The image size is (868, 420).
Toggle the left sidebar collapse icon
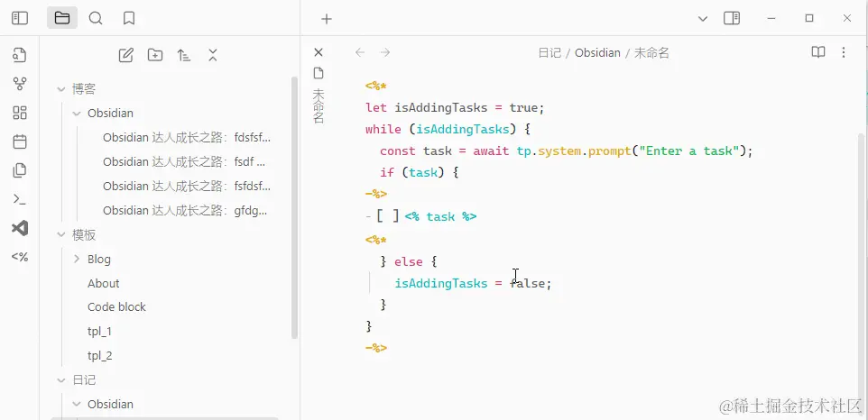pyautogui.click(x=20, y=18)
